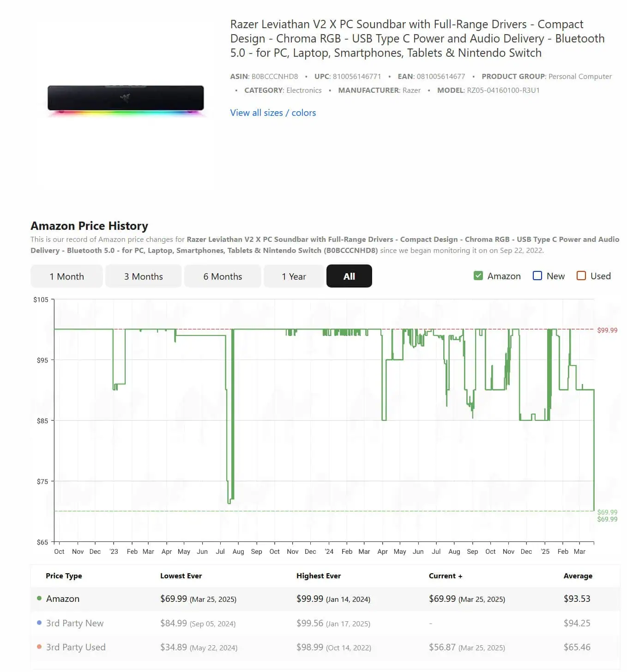Click the Razer manufacturer value
Image resolution: width=627 pixels, height=672 pixels.
point(411,90)
